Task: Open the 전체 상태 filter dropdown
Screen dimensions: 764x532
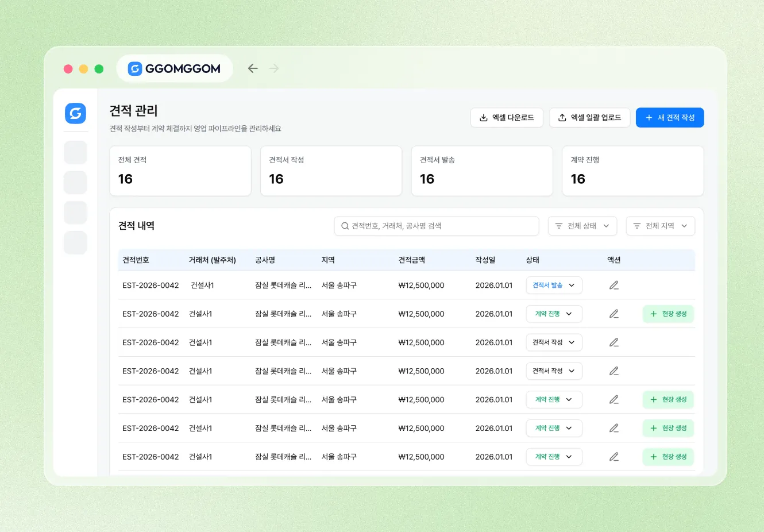Action: coord(582,226)
